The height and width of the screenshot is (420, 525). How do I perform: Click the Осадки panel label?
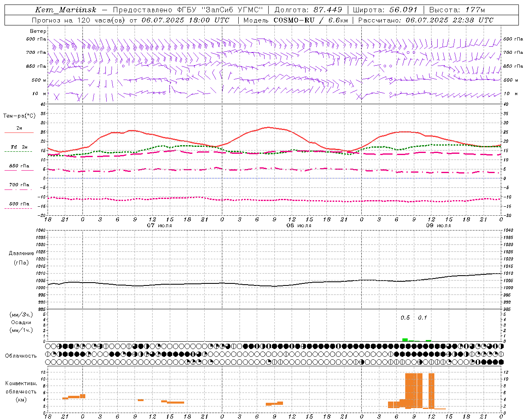point(21,322)
